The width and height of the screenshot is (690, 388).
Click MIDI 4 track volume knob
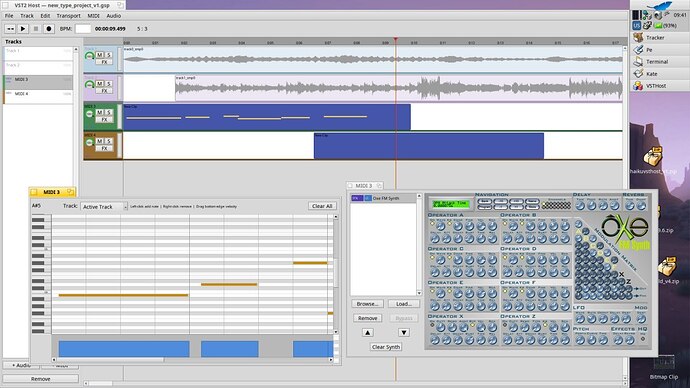tap(89, 142)
